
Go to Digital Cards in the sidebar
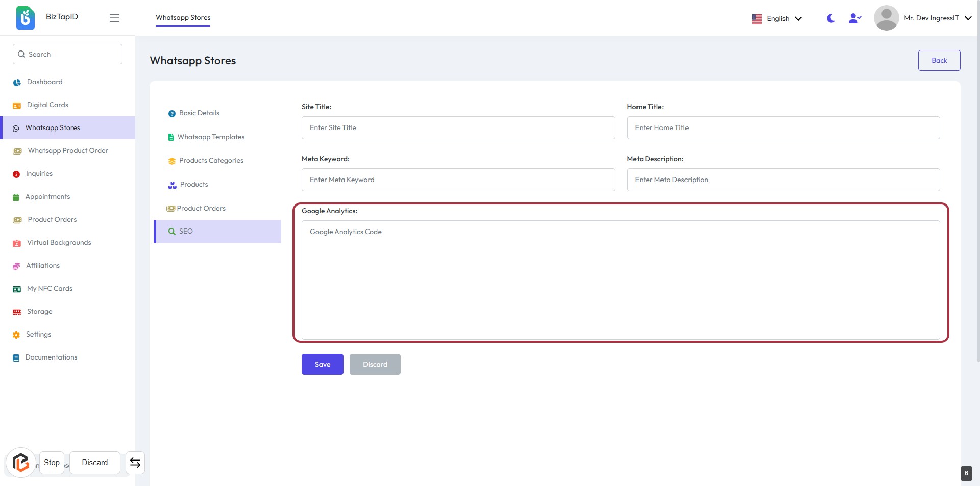(x=47, y=105)
